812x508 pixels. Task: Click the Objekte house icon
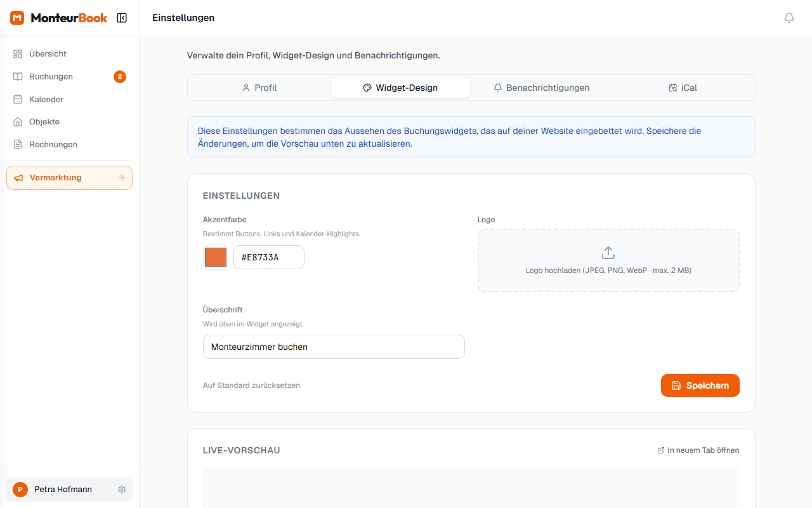(18, 122)
